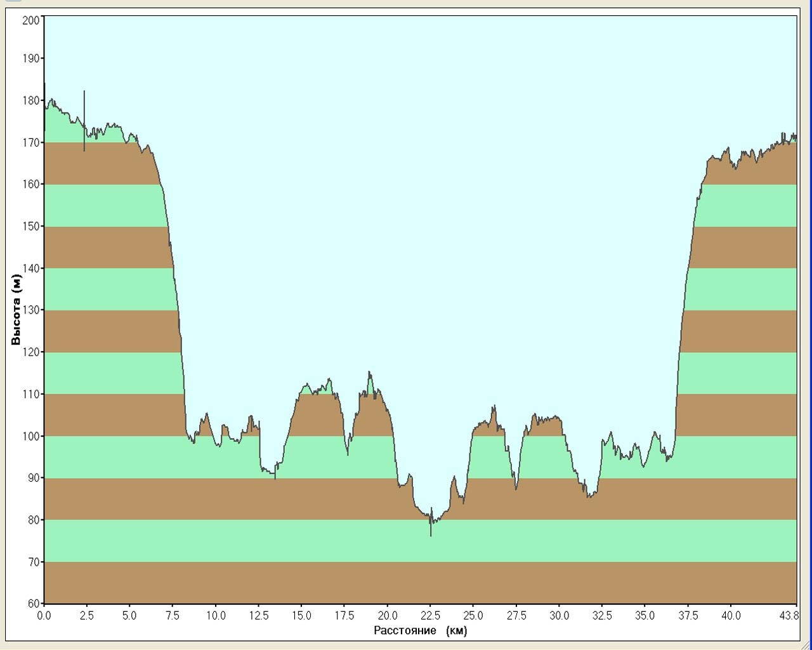Click the "22.5" distance axis label

click(x=430, y=615)
